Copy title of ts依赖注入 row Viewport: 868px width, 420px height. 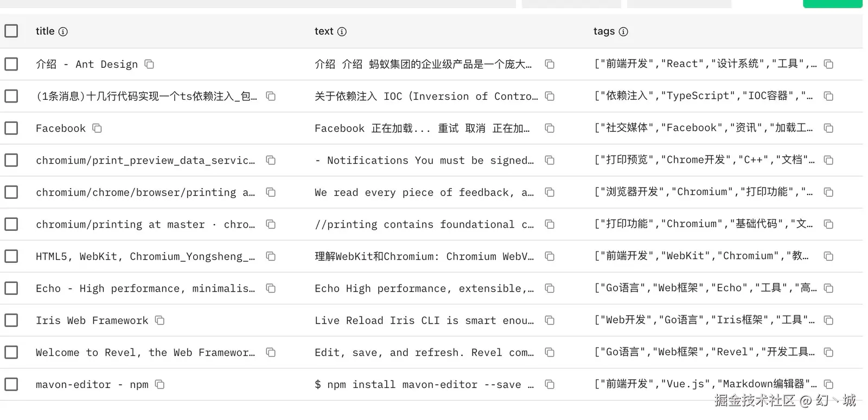pos(271,96)
